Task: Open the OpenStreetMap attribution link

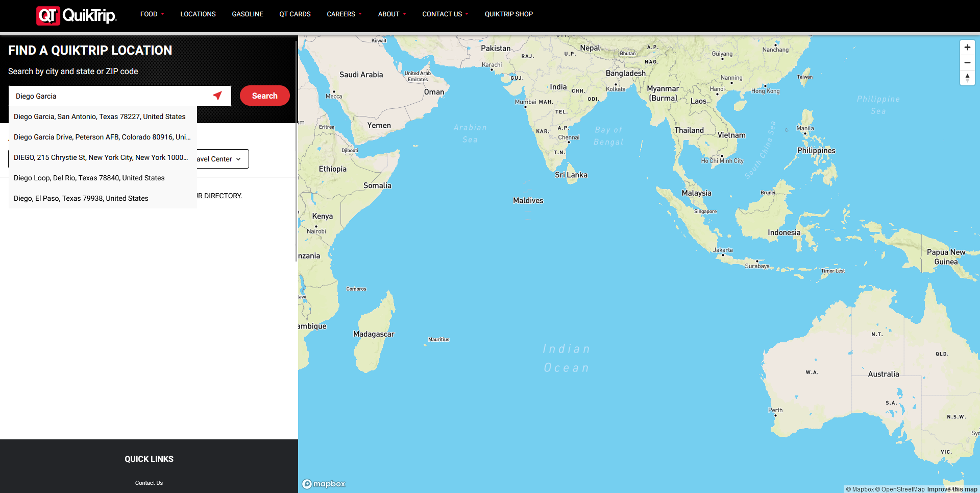Action: [x=900, y=489]
